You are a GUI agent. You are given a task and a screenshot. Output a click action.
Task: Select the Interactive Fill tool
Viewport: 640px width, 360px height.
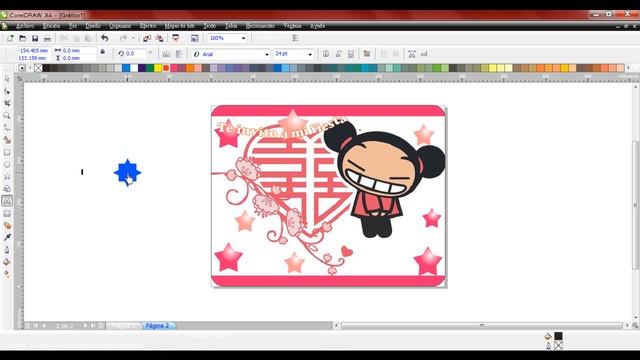click(7, 274)
